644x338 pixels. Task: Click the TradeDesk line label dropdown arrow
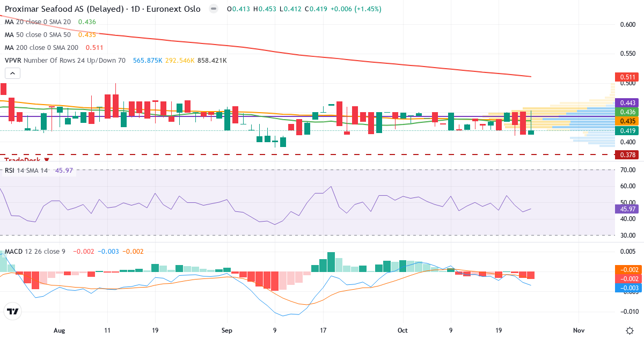coord(47,160)
